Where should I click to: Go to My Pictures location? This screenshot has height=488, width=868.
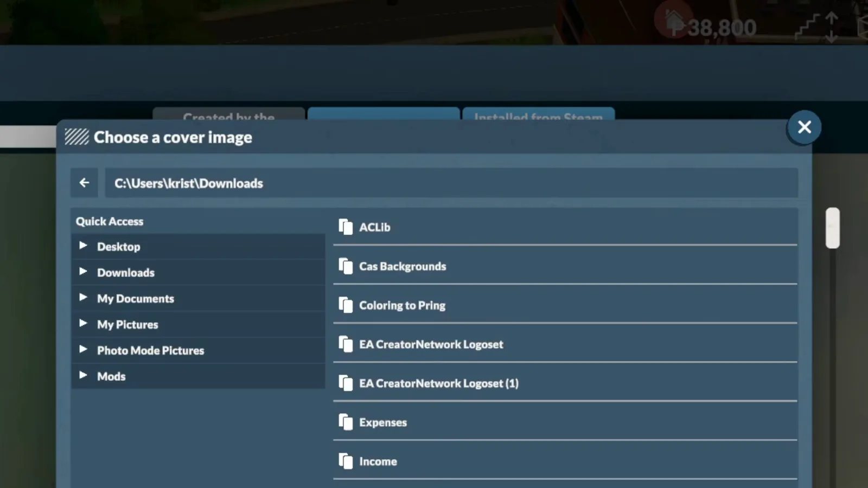point(127,325)
